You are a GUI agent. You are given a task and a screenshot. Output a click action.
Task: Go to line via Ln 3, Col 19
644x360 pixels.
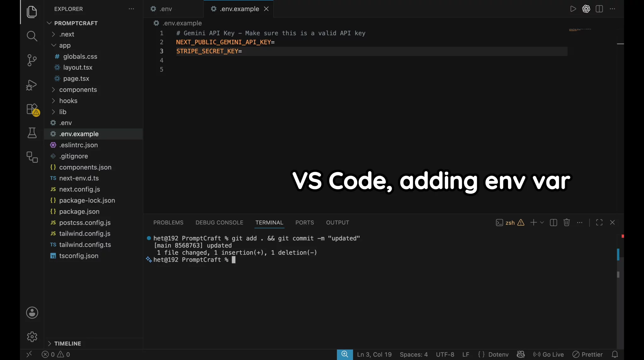pos(374,354)
